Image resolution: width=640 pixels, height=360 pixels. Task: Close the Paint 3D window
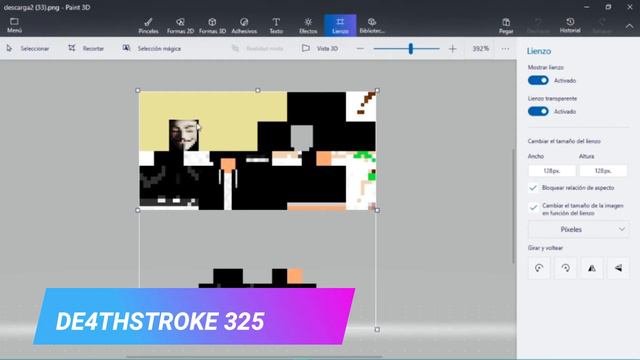pos(629,7)
